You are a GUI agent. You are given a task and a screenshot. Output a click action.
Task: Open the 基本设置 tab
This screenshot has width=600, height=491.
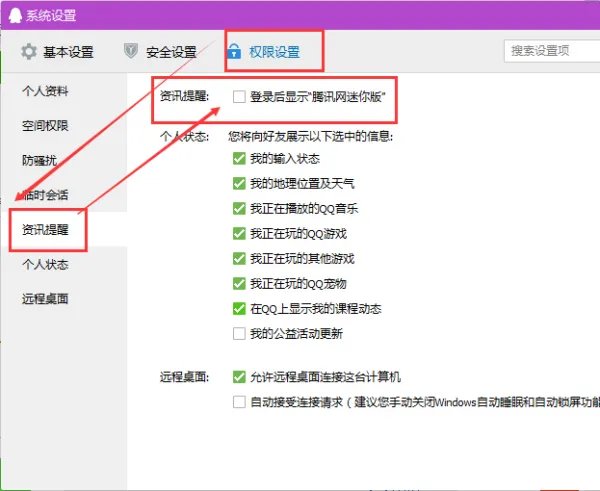pos(57,52)
